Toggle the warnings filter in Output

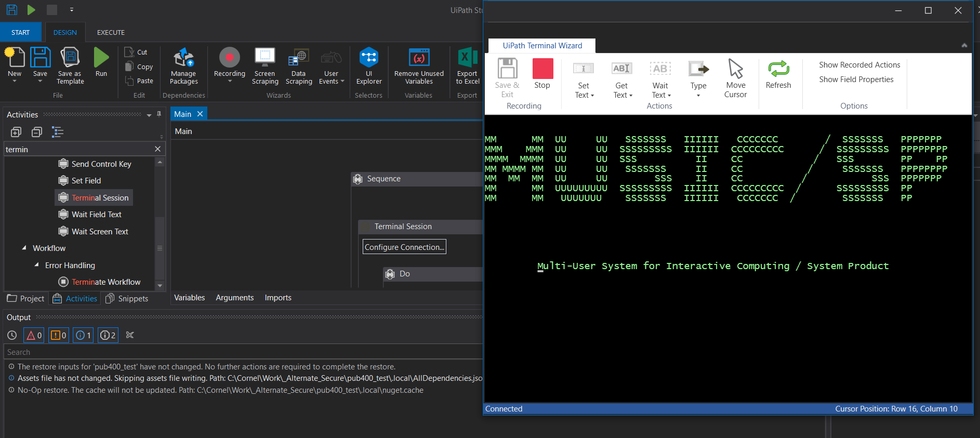(58, 335)
